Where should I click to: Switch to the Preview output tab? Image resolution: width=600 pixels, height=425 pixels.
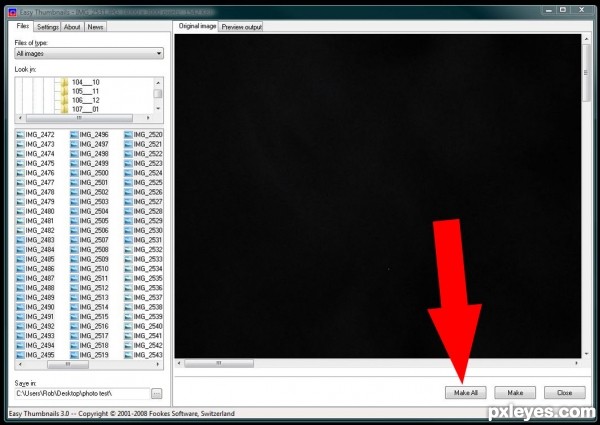241,27
